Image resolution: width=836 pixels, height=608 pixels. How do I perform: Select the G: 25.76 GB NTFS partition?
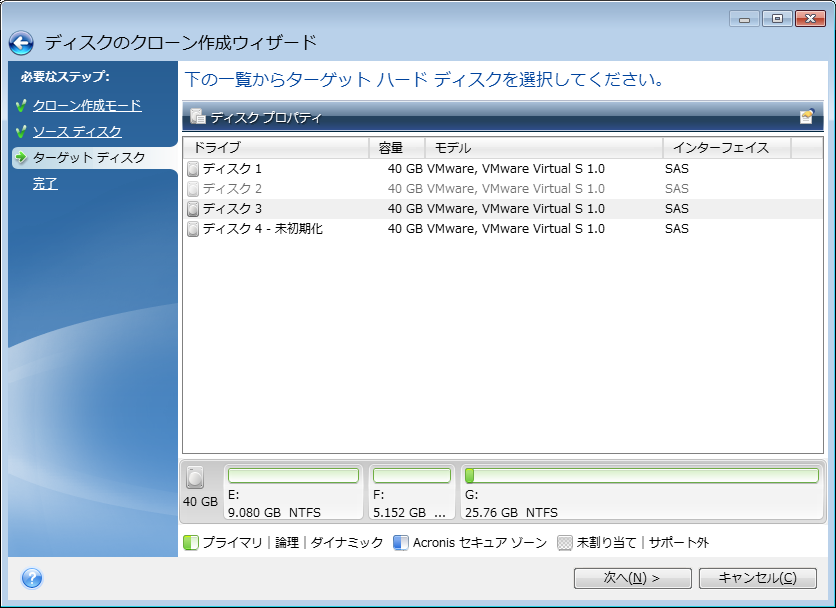tap(640, 493)
